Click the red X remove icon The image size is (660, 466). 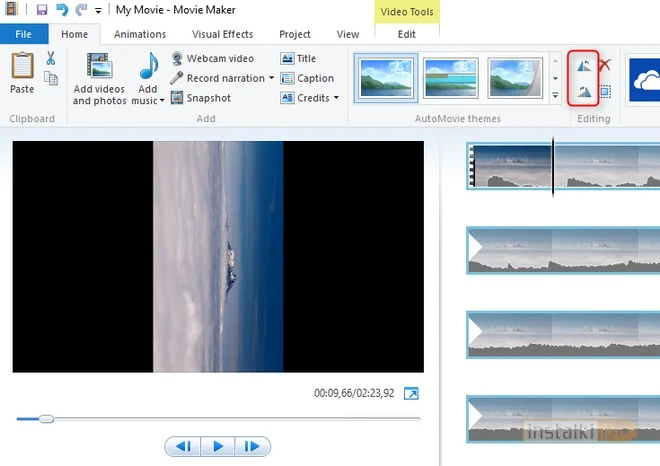(605, 66)
